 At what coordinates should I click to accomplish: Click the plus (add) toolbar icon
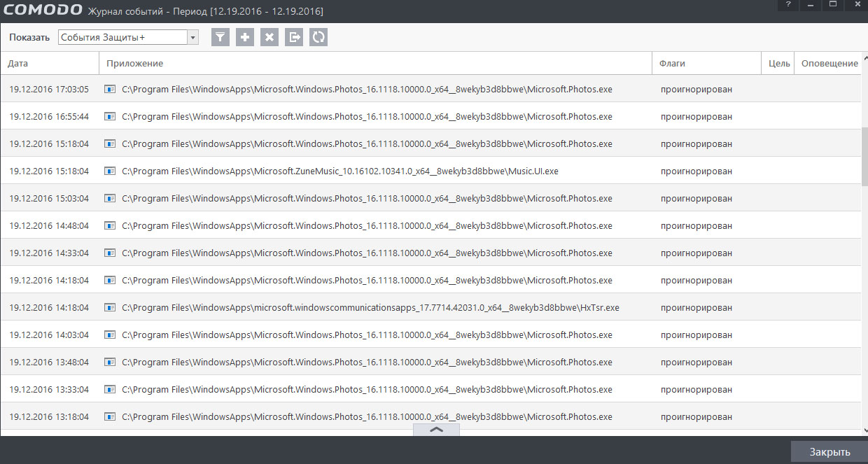(245, 37)
